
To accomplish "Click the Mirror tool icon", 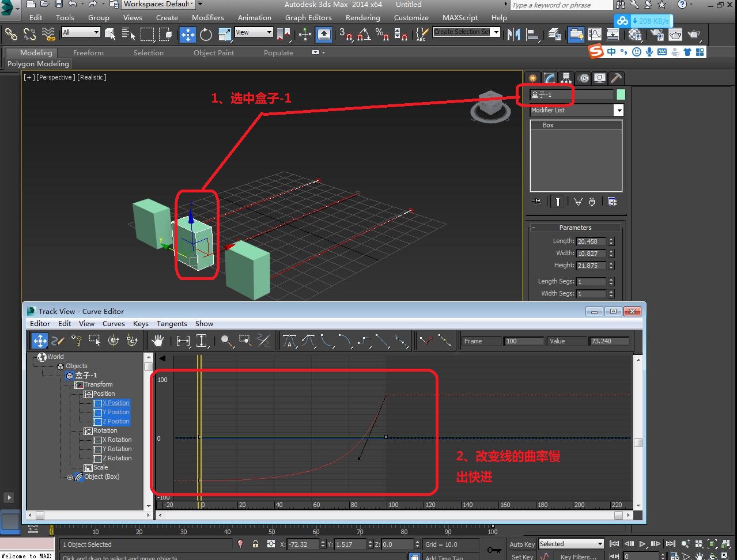I will [513, 35].
